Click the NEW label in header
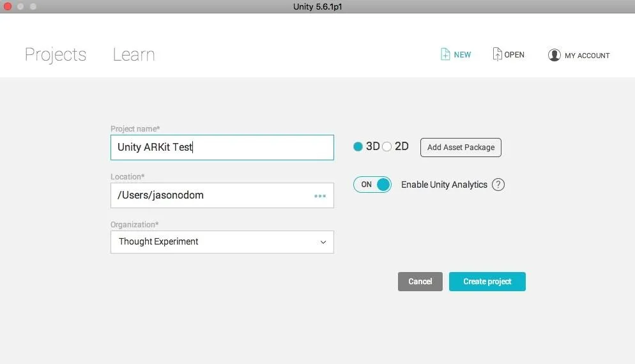This screenshot has height=364, width=635. click(x=462, y=55)
